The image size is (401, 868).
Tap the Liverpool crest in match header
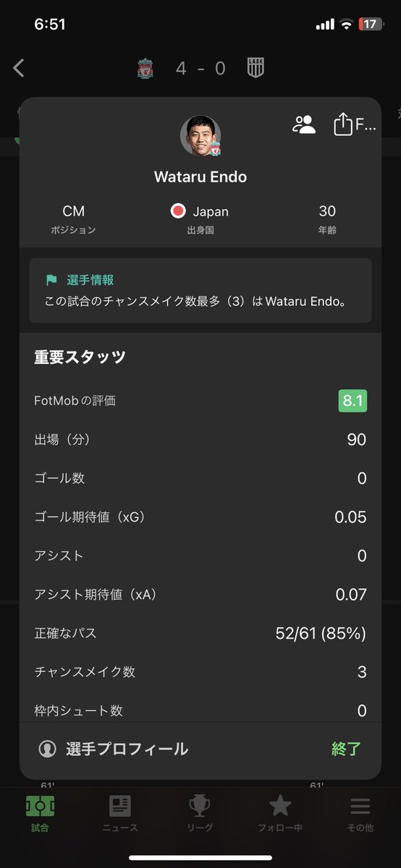coord(145,69)
